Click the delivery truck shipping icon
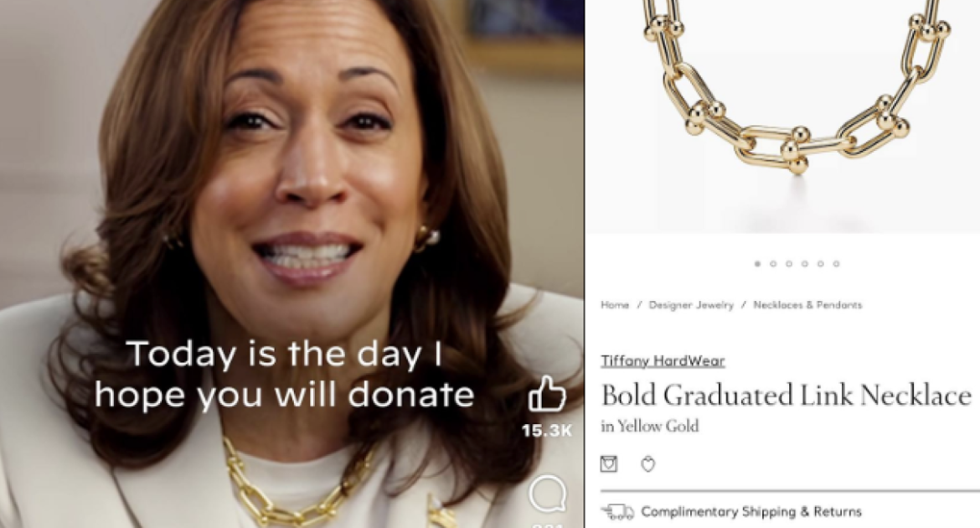Viewport: 980px width, 528px height. [616, 512]
